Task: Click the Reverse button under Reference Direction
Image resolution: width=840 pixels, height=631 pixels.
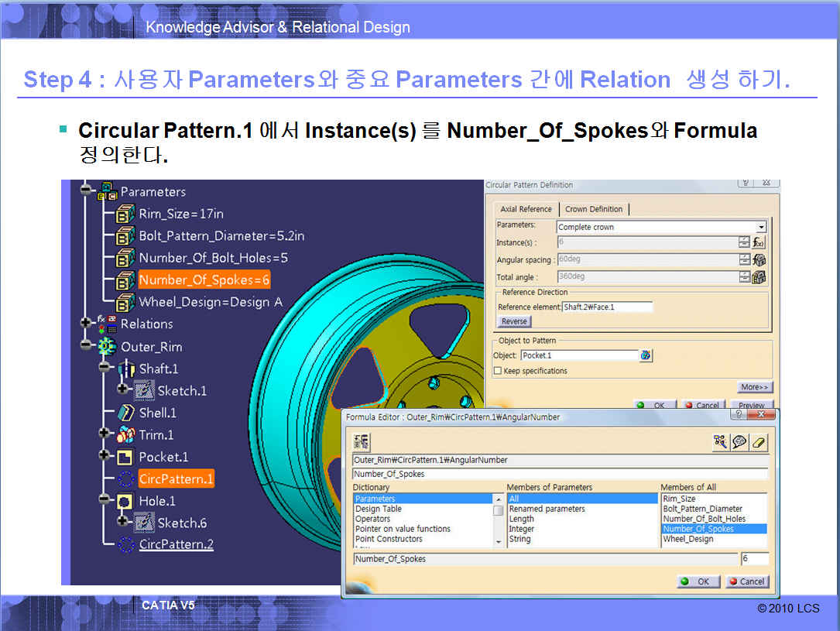Action: click(x=514, y=321)
